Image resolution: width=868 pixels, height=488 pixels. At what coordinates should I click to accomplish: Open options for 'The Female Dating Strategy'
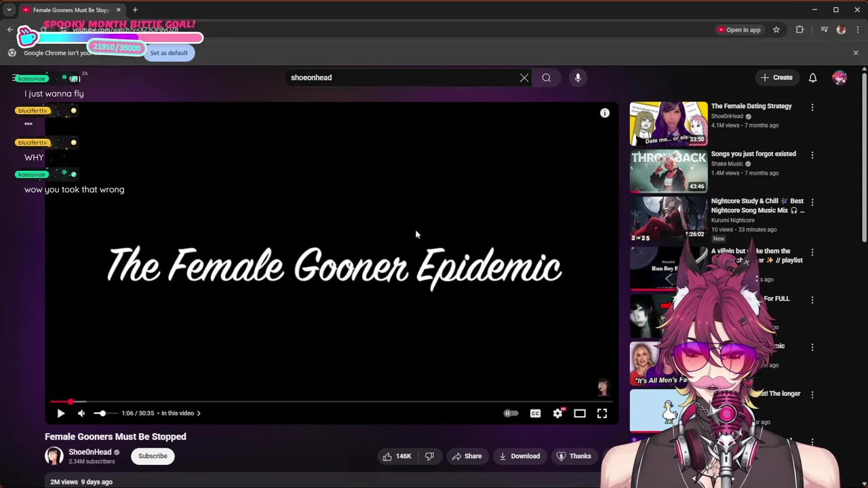812,107
